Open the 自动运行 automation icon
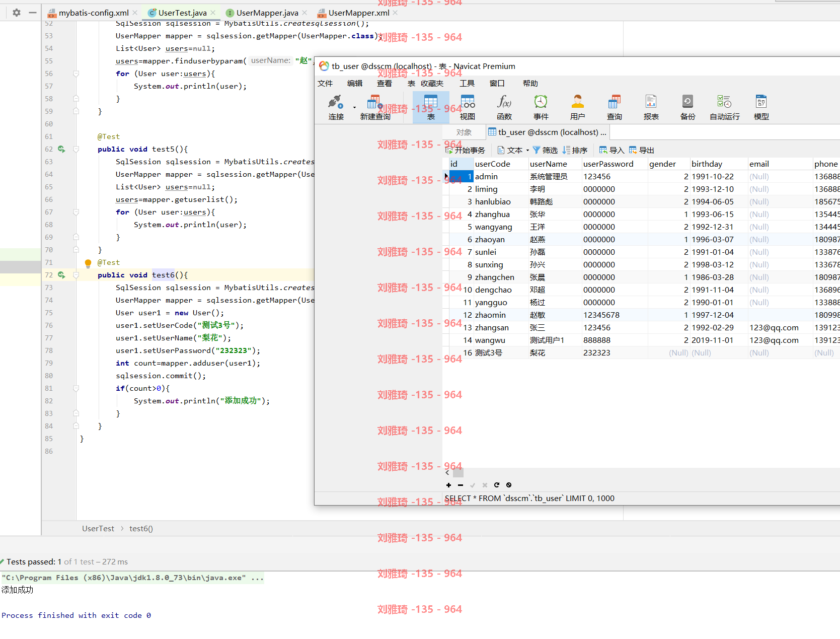The image size is (840, 639). point(725,107)
